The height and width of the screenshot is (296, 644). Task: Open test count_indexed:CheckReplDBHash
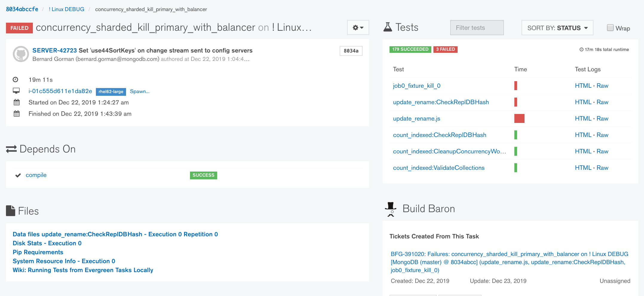(x=440, y=135)
